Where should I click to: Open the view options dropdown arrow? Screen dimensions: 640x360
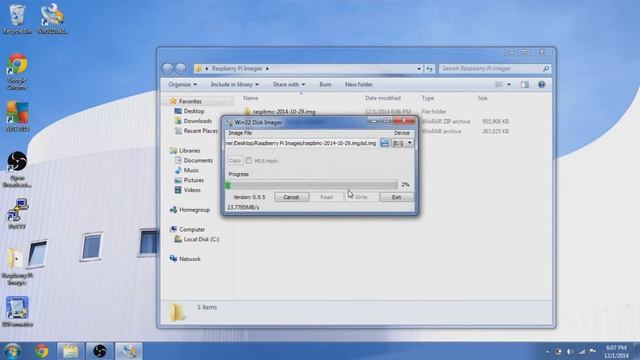pyautogui.click(x=509, y=84)
